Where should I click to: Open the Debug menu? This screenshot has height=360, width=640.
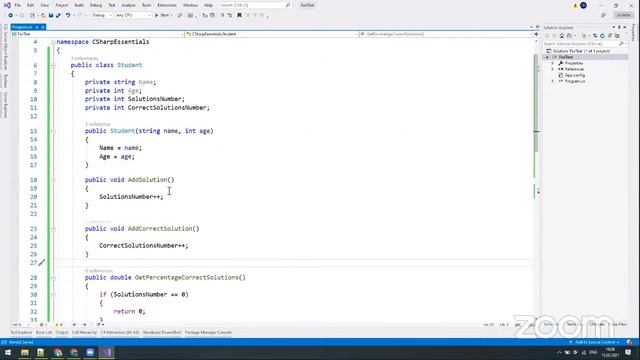96,5
